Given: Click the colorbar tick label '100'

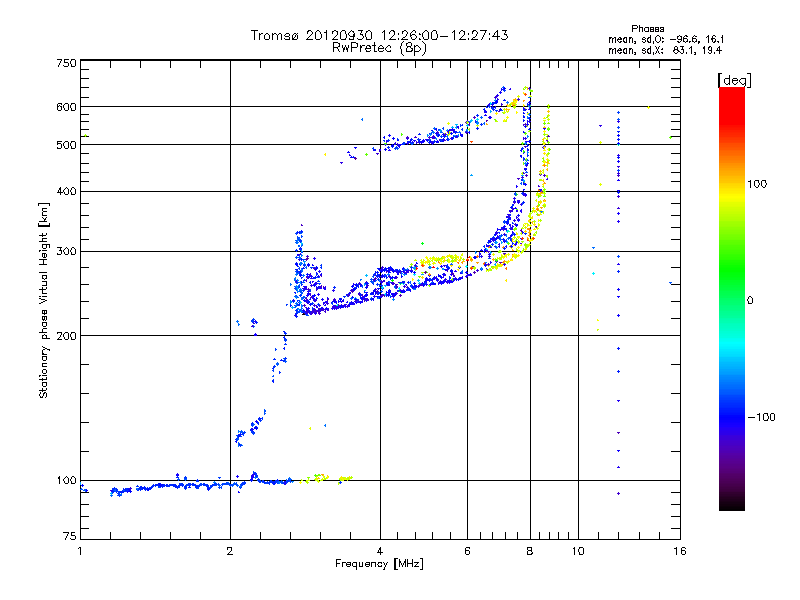Looking at the screenshot, I should pyautogui.click(x=757, y=184).
